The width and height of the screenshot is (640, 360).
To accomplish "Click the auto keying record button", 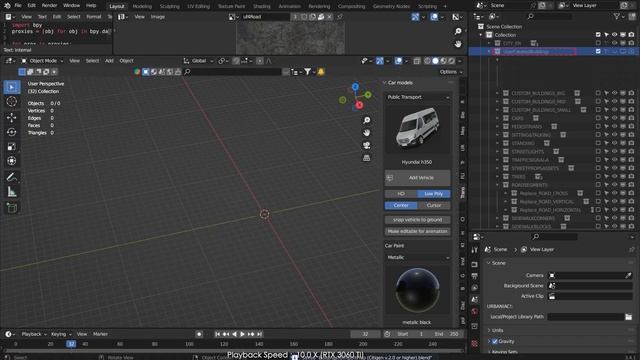I will 199,334.
